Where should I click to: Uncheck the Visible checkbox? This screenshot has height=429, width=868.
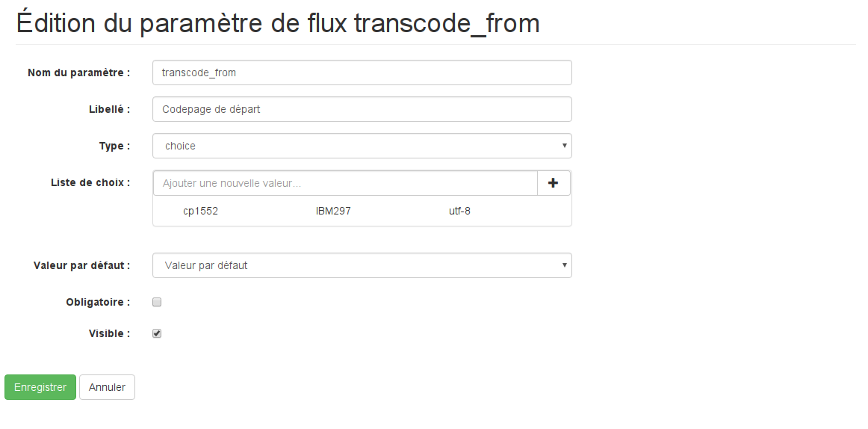(157, 333)
